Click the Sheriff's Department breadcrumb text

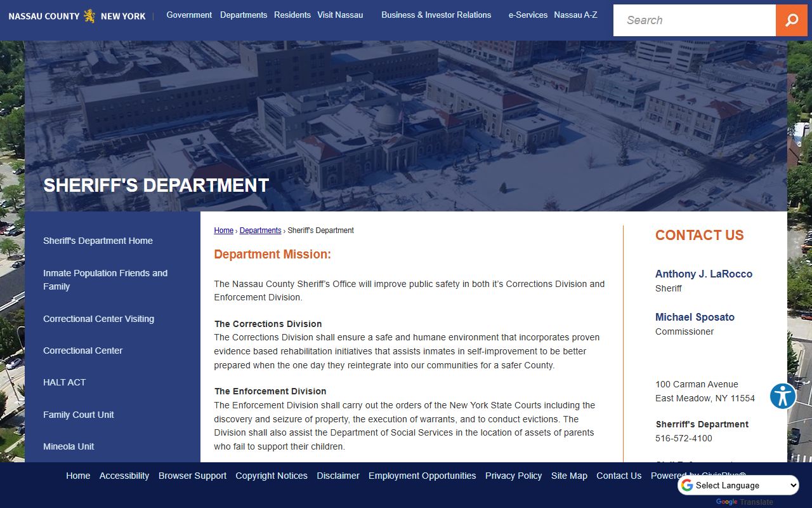click(320, 231)
